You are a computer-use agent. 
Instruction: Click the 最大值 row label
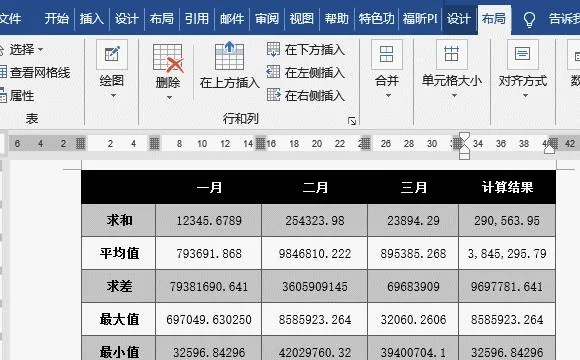pos(119,319)
